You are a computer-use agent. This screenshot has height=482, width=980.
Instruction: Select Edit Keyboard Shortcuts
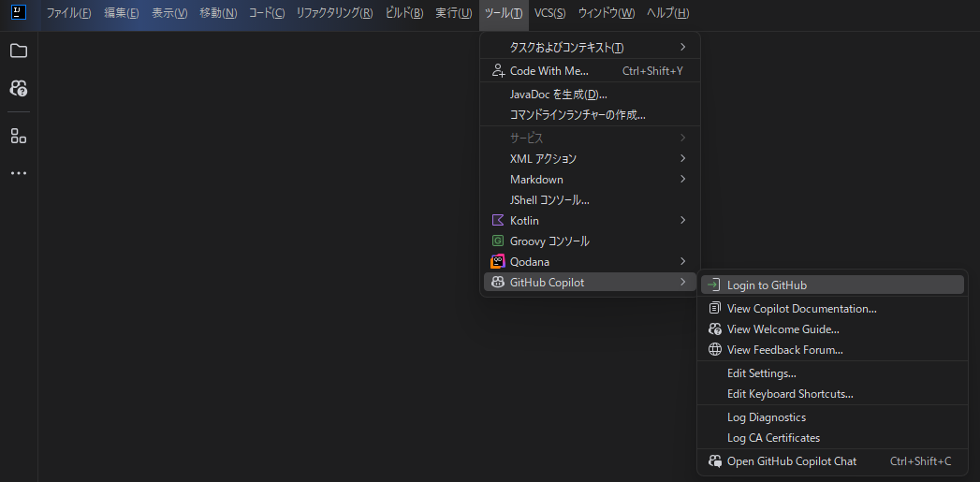[x=832, y=394]
